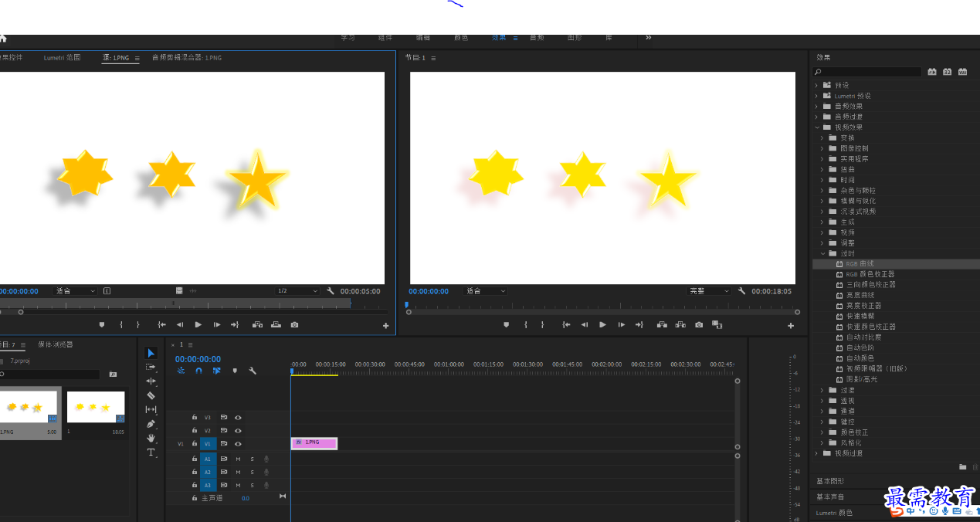
Task: Click the new custom bin folder icon in Effects
Action: click(x=963, y=467)
